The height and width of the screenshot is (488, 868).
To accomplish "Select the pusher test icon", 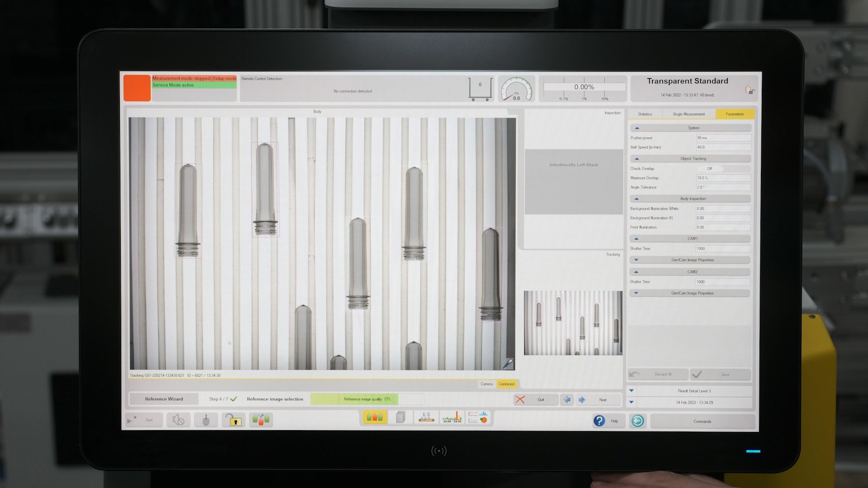I will pyautogui.click(x=206, y=420).
